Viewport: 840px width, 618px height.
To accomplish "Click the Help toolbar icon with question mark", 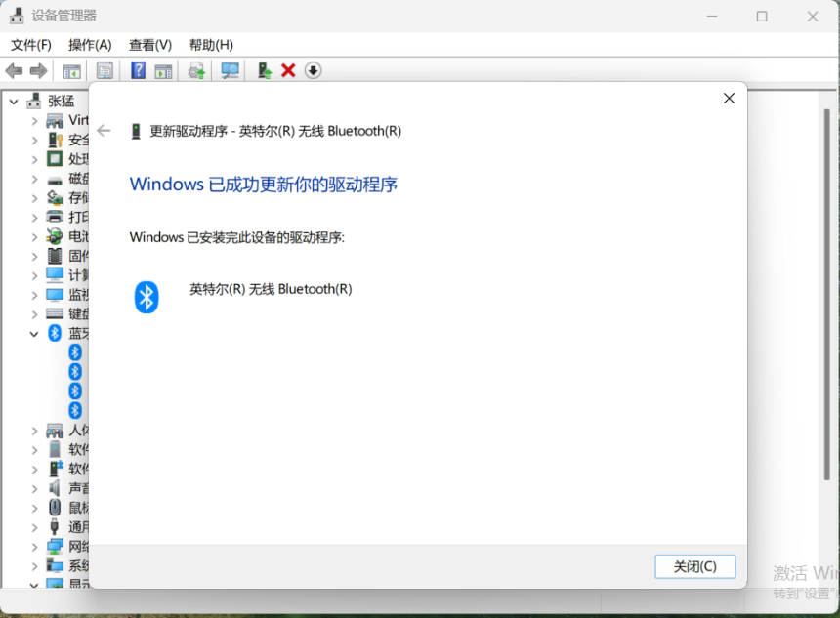I will tap(138, 70).
